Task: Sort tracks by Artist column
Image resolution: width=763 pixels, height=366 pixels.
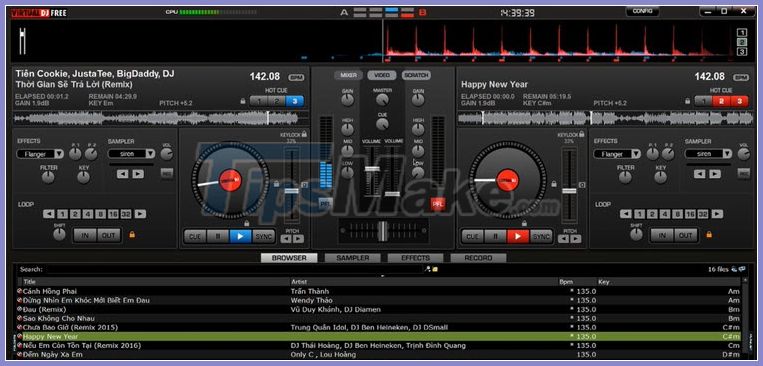Action: pos(423,282)
